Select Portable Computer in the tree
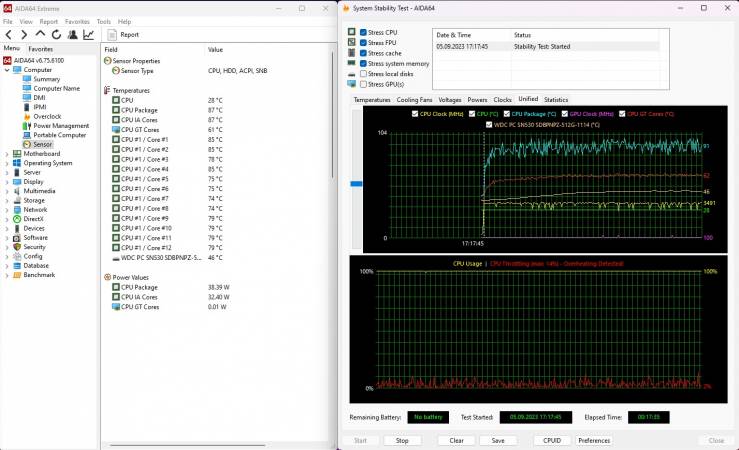Viewport: 739px width, 450px height. pos(59,135)
